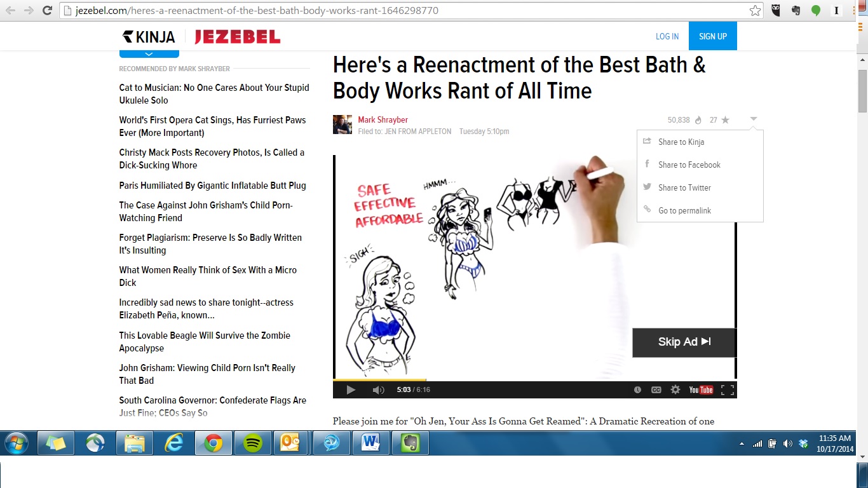Open Spotify from the taskbar

(253, 443)
